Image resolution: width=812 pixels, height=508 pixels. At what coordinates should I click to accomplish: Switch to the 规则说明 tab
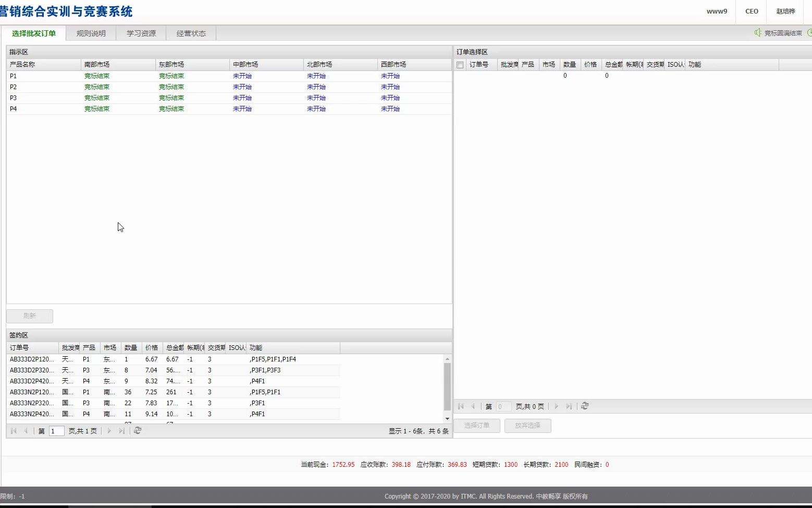[91, 33]
